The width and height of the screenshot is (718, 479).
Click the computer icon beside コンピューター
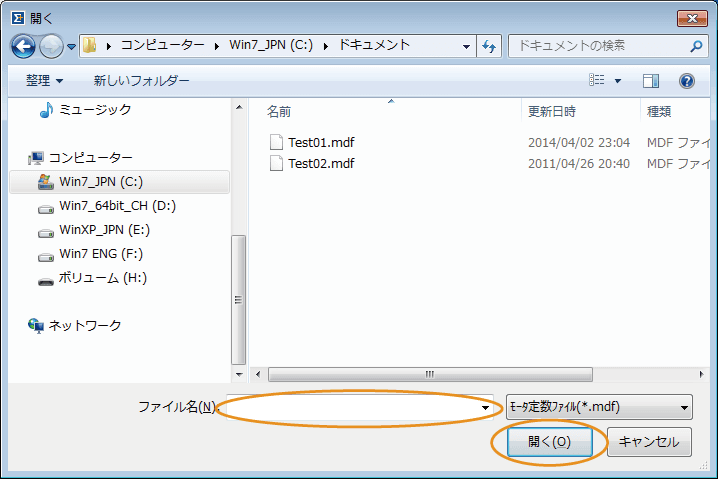pyautogui.click(x=36, y=158)
